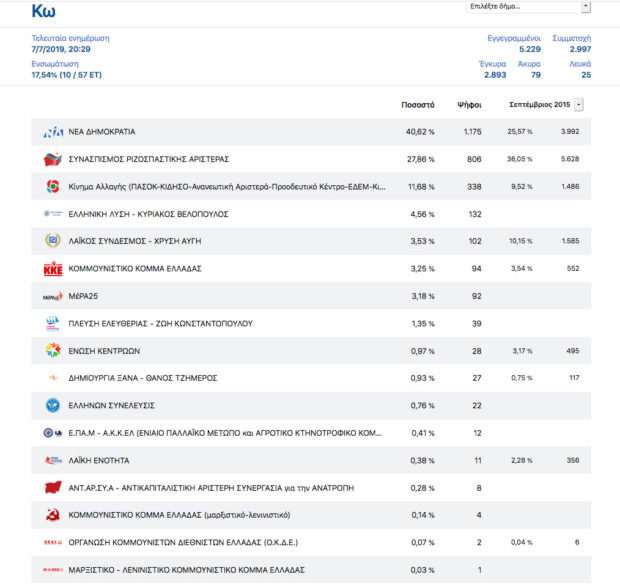Click the Πλεύση Ελευθερίας ship logo
The image size is (620, 588).
(53, 323)
